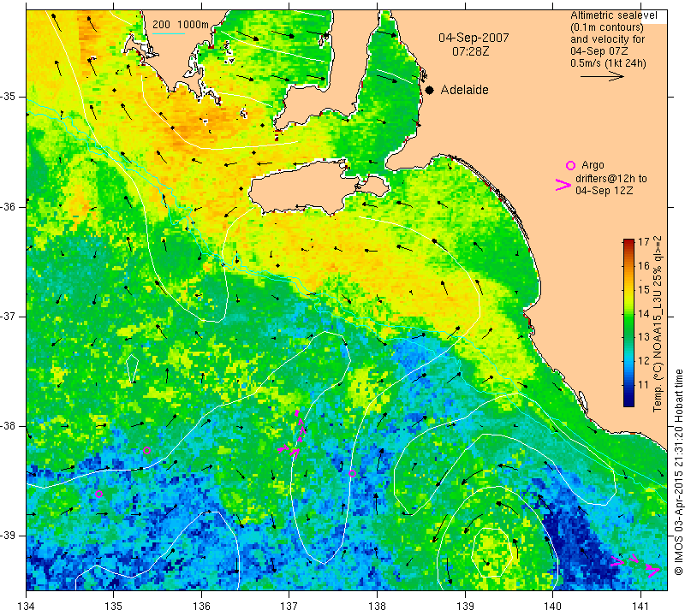Click the '-35' latitude axis label
The width and height of the screenshot is (685, 616).
(8, 97)
